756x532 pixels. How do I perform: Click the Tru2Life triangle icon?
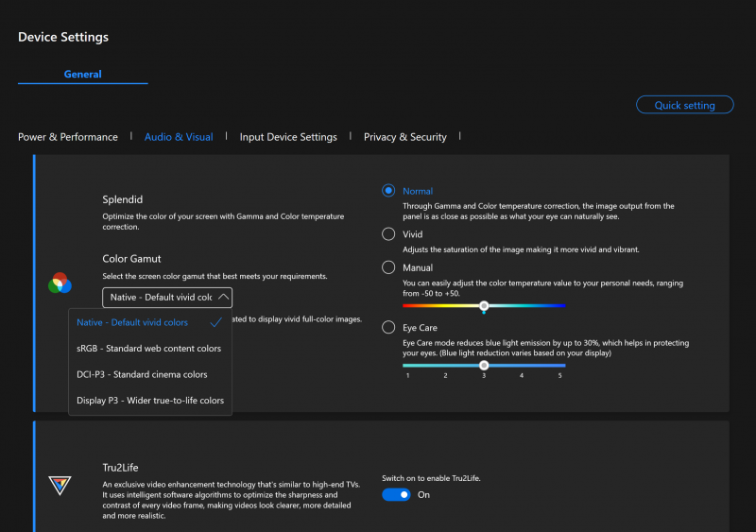[60, 485]
